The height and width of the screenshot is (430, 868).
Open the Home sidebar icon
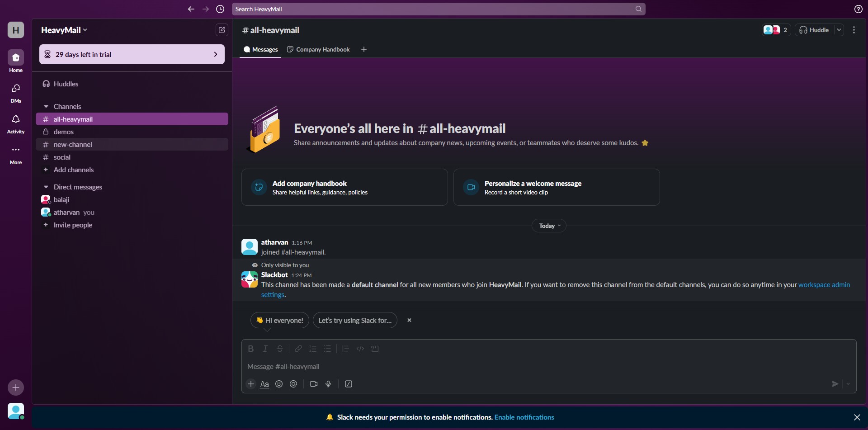(16, 57)
